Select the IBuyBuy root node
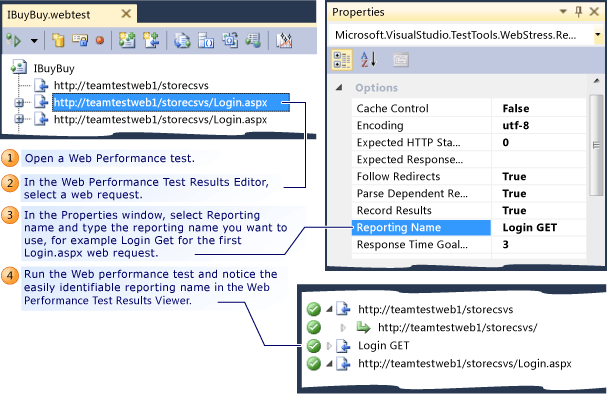The width and height of the screenshot is (607, 394). 54,69
